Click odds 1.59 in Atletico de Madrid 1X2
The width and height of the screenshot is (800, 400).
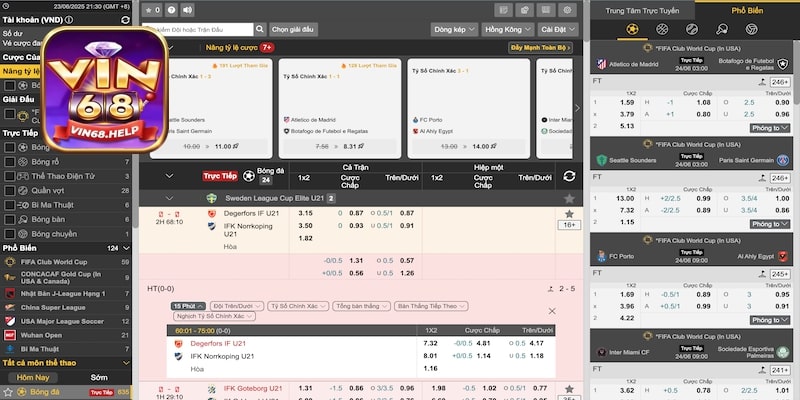627,102
